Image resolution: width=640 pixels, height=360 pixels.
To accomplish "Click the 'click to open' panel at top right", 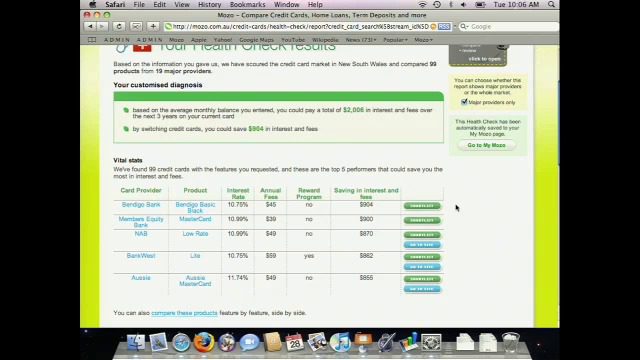I will (478, 56).
